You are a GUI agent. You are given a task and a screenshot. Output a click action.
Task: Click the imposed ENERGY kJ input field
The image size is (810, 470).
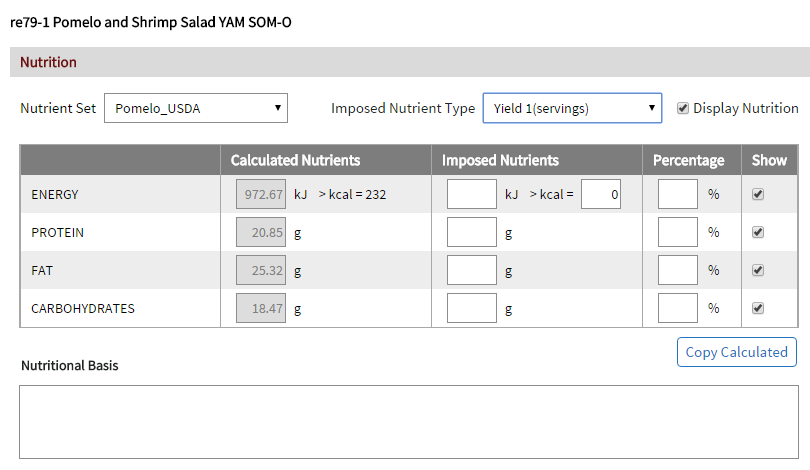471,195
